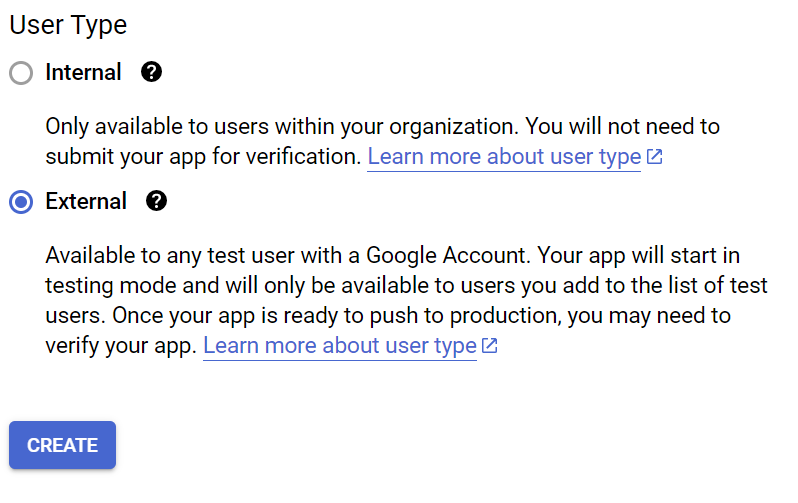The height and width of the screenshot is (503, 798).
Task: Click the User Type heading
Action: pyautogui.click(x=68, y=25)
